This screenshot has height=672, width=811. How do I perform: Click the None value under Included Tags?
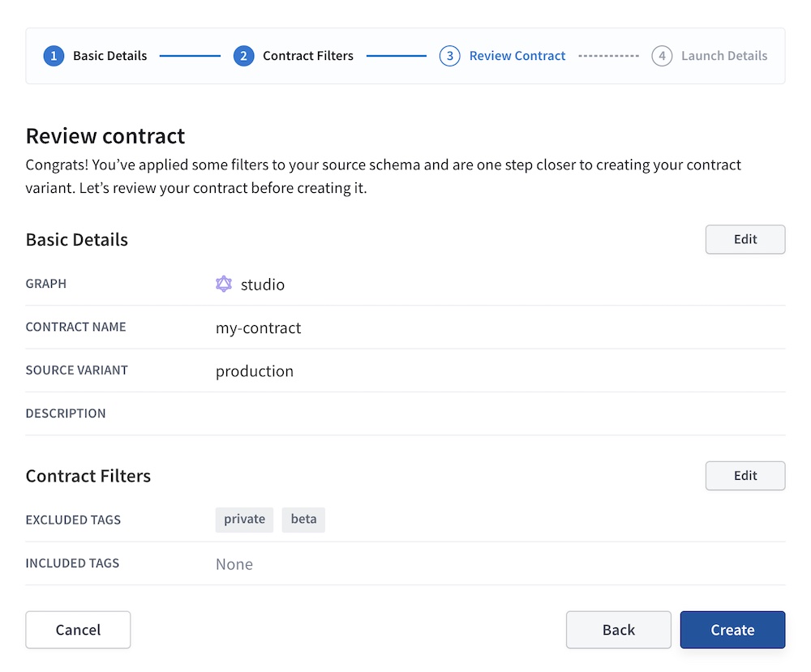(234, 563)
